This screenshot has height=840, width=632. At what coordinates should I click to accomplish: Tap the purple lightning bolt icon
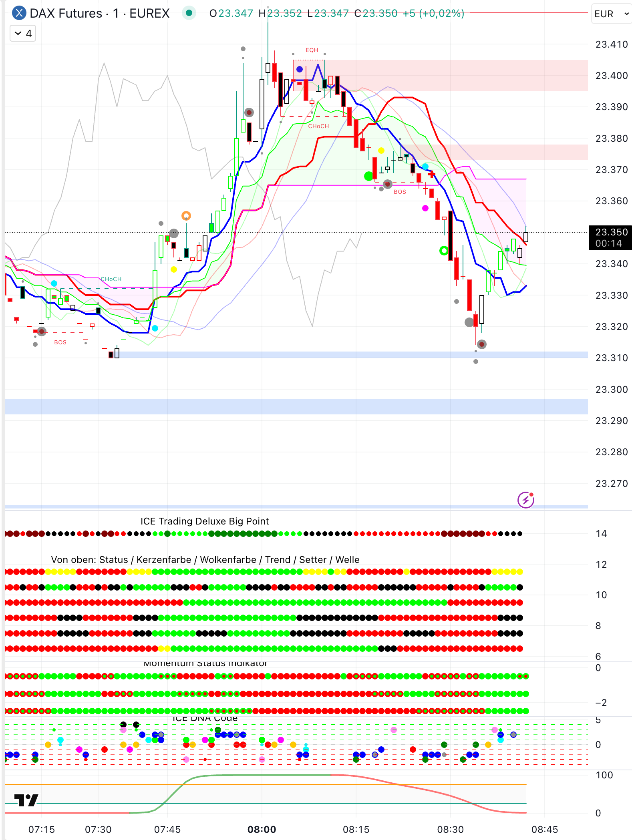click(x=525, y=500)
